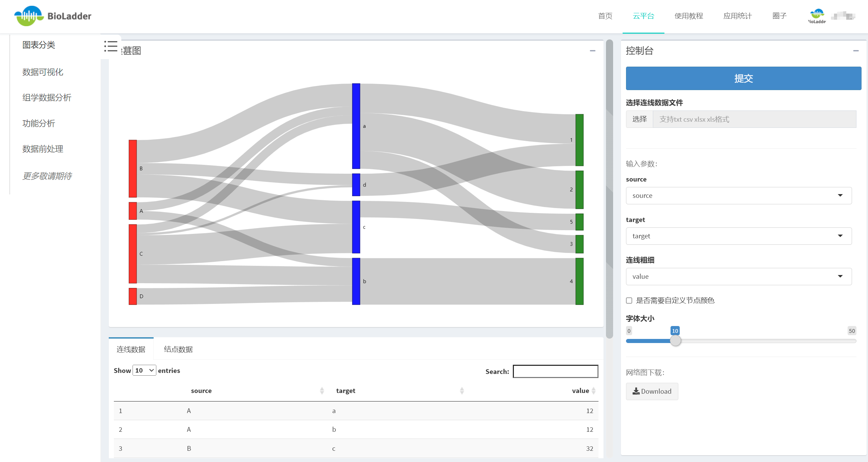Switch to the 结点数据 tab
The width and height of the screenshot is (868, 462).
coord(178,349)
